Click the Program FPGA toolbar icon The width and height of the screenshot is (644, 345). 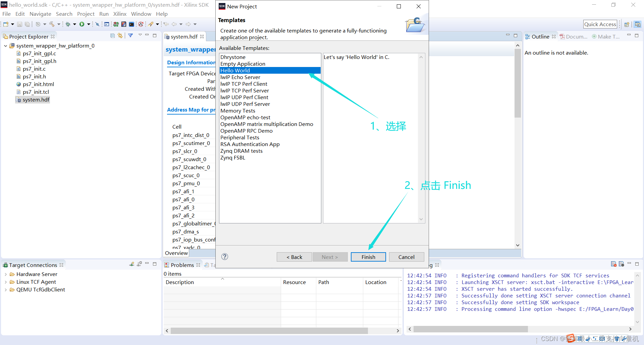(x=116, y=24)
